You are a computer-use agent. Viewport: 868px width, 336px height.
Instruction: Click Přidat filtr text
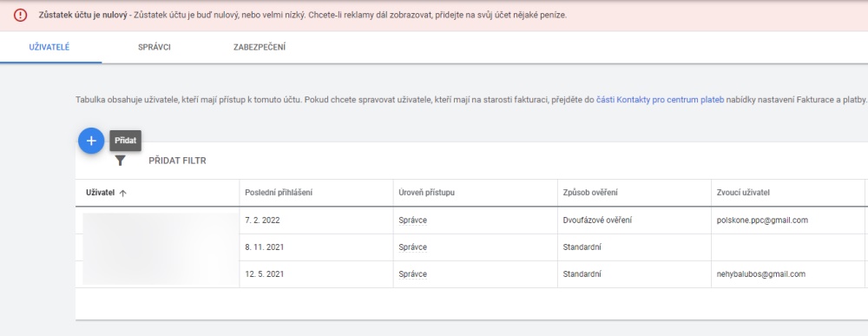(x=177, y=161)
